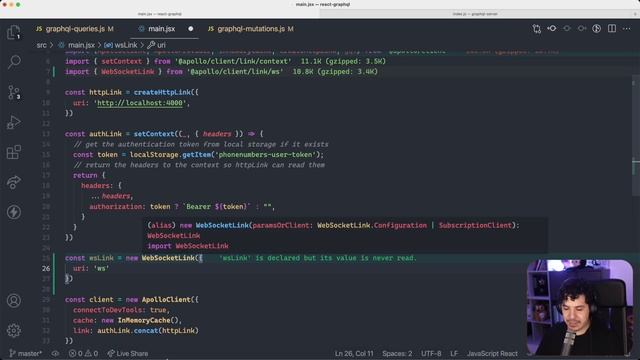Click the unsaved dot on main.jsx tab

[x=191, y=29]
